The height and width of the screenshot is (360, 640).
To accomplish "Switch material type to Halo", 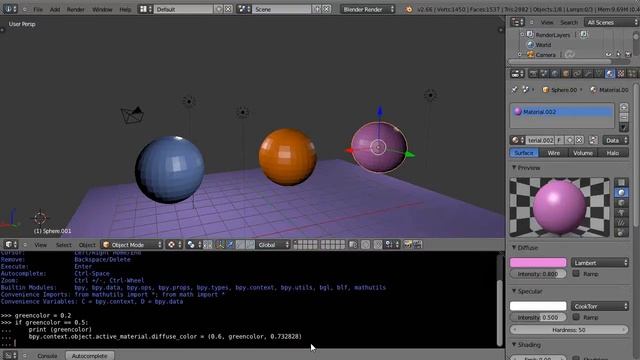I will click(x=613, y=153).
